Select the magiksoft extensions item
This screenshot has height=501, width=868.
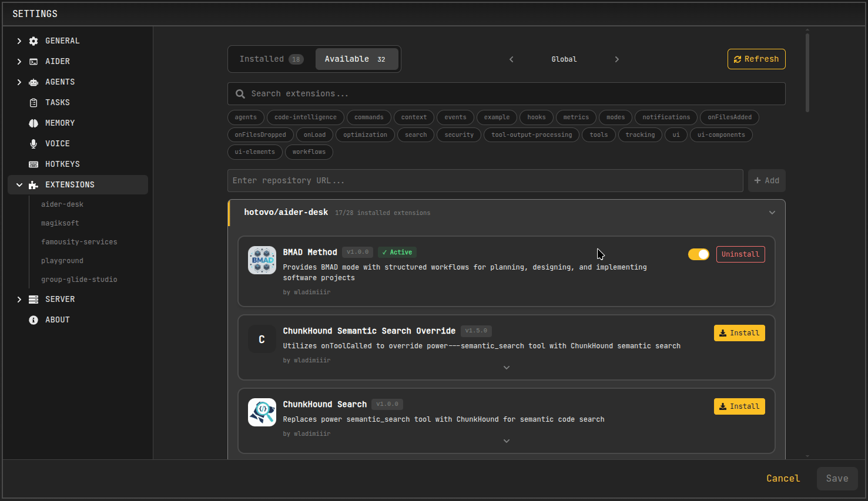tap(60, 223)
